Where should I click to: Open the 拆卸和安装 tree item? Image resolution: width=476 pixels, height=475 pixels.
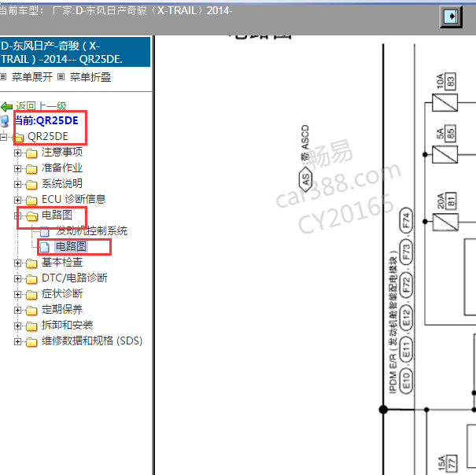click(x=68, y=326)
